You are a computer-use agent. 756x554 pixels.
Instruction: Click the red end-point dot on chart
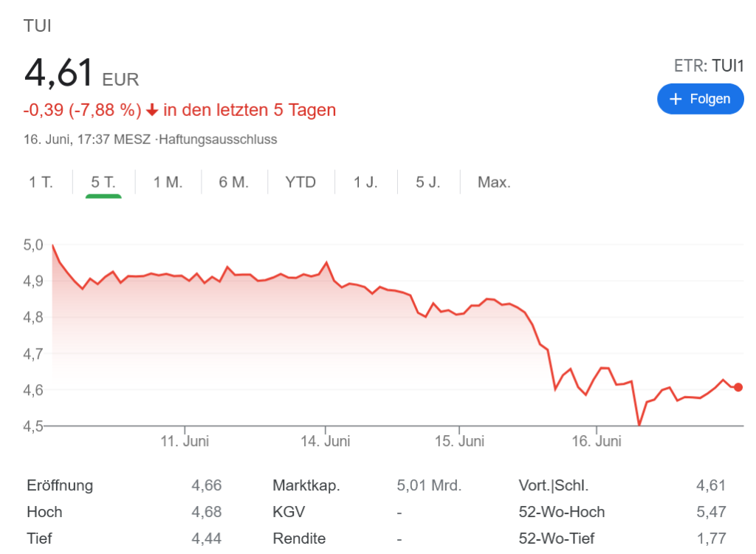(x=738, y=387)
